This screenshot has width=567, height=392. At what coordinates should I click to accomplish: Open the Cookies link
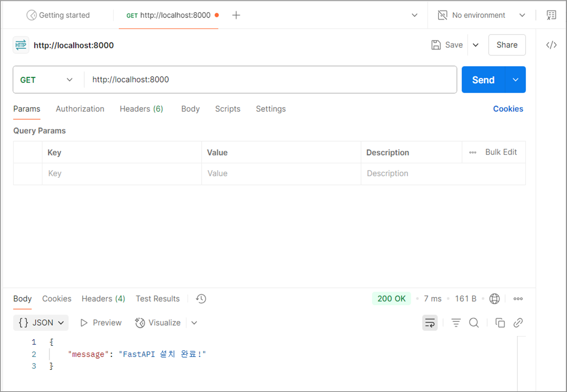point(508,109)
